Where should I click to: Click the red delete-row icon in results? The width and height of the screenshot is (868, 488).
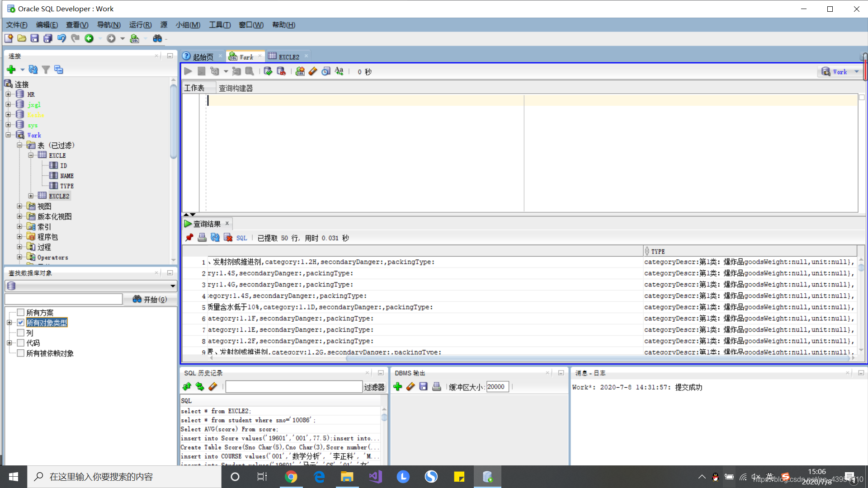[x=228, y=238]
